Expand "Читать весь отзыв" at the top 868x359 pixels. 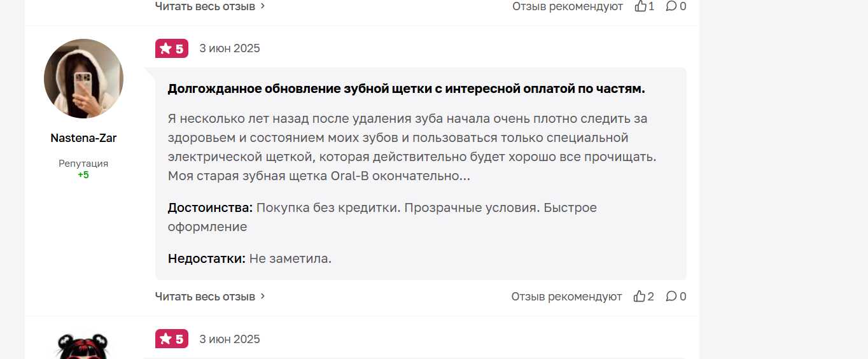click(205, 6)
